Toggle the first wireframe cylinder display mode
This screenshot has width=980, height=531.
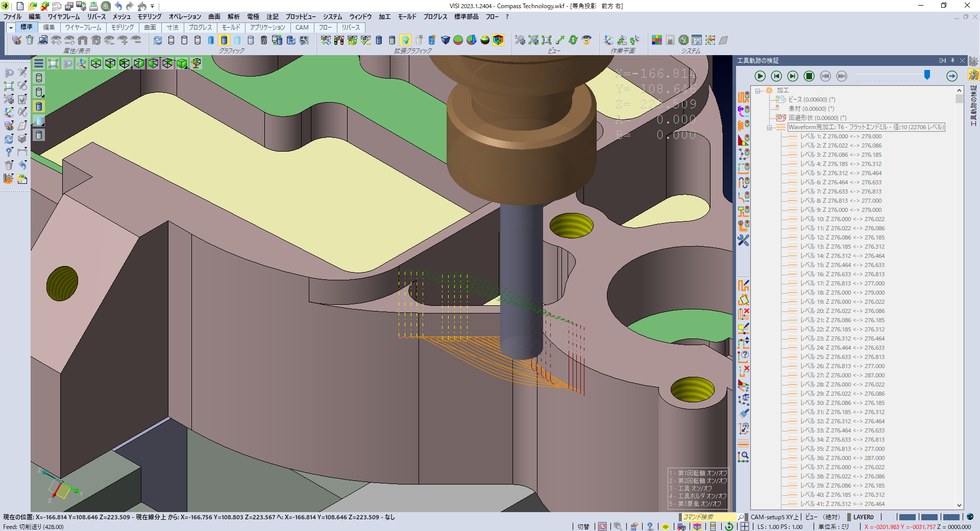(171, 40)
